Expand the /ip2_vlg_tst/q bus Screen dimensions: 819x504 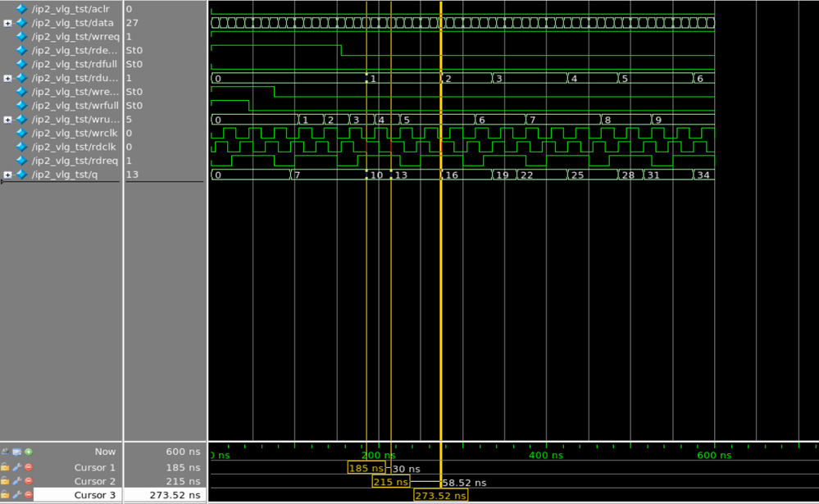click(x=7, y=175)
